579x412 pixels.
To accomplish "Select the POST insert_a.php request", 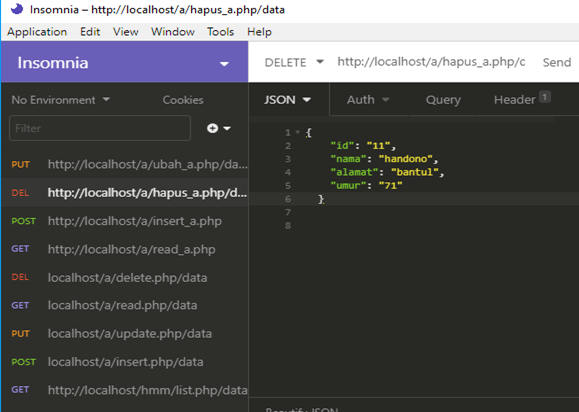I will coord(125,221).
